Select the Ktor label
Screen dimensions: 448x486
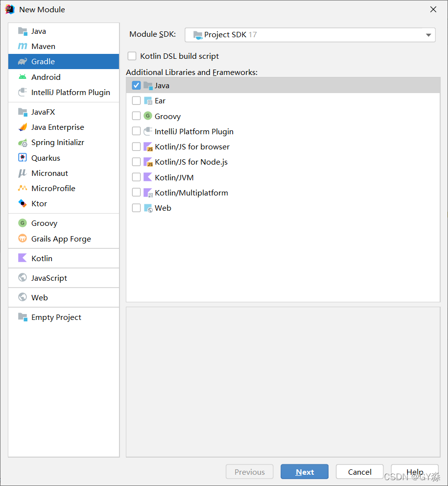(x=39, y=204)
